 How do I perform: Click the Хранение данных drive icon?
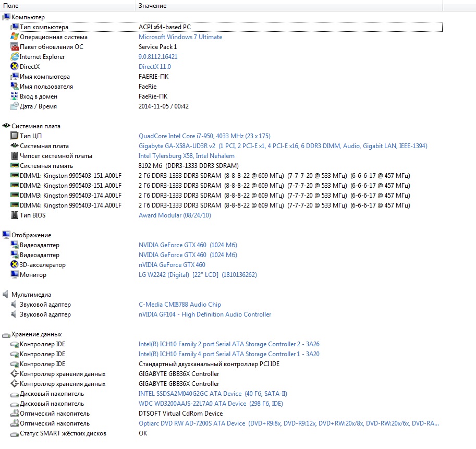(6, 335)
